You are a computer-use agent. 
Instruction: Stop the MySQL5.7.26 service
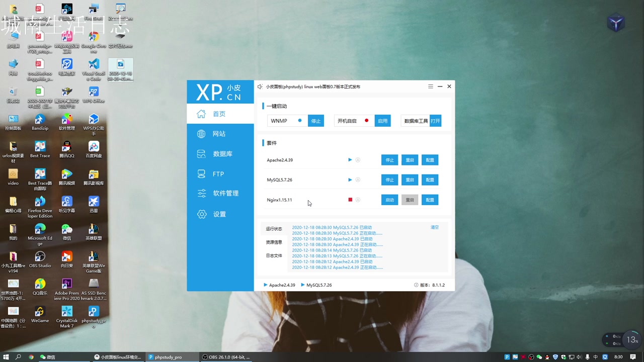(389, 180)
